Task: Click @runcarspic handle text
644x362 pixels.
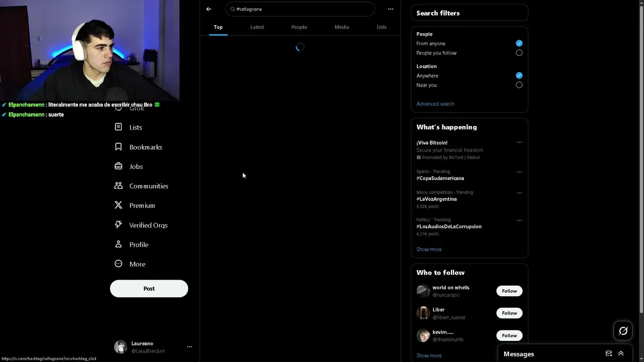Action: 446,295
